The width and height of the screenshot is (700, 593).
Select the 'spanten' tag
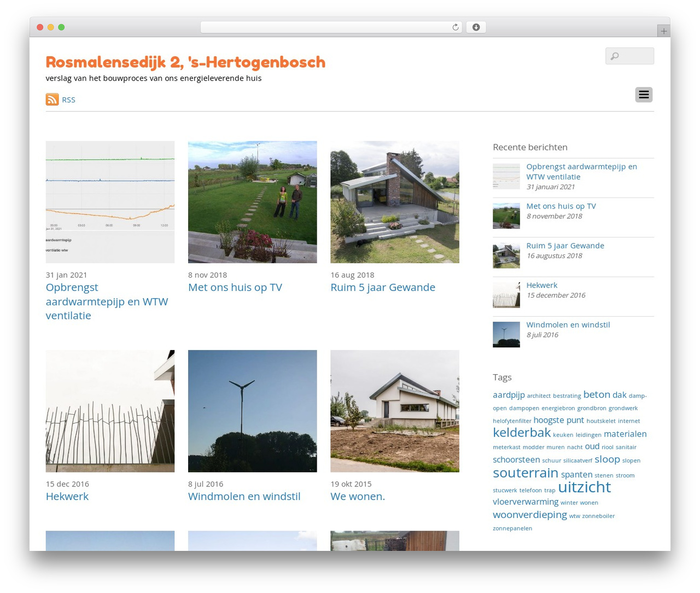click(x=577, y=474)
